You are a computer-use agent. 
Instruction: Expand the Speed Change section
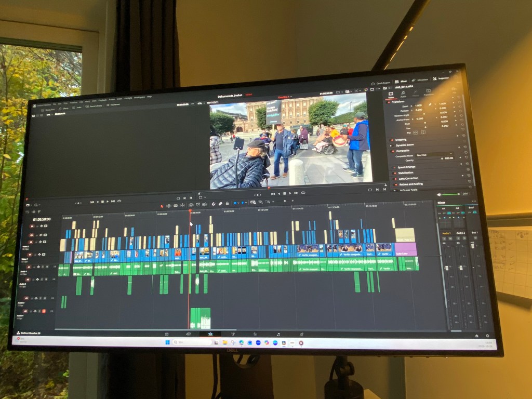(x=406, y=167)
